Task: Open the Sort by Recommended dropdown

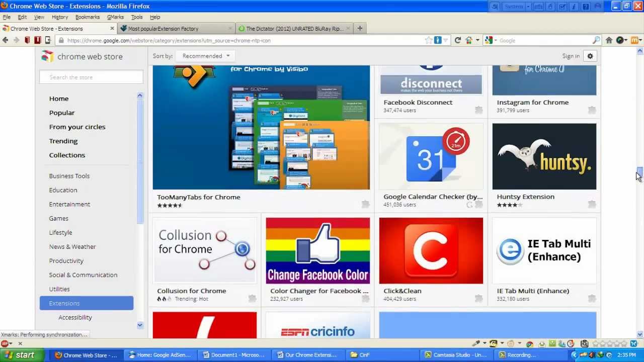Action: pyautogui.click(x=206, y=56)
